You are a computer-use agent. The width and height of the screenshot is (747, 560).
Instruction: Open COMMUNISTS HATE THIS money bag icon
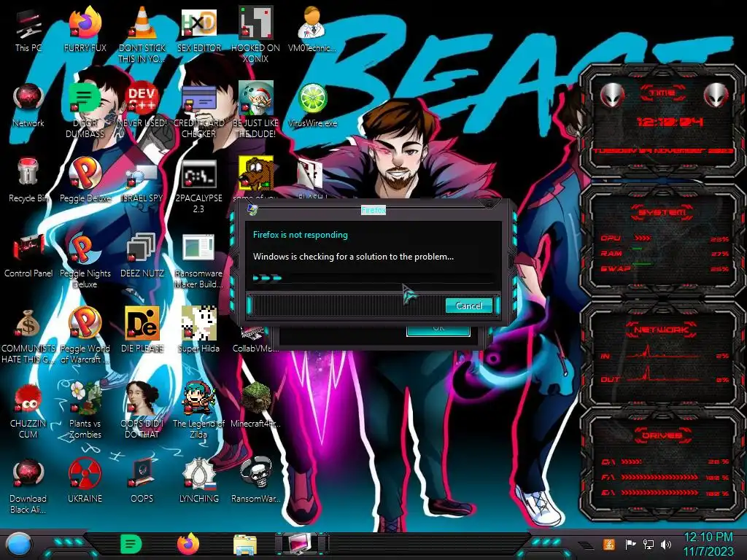28,336
